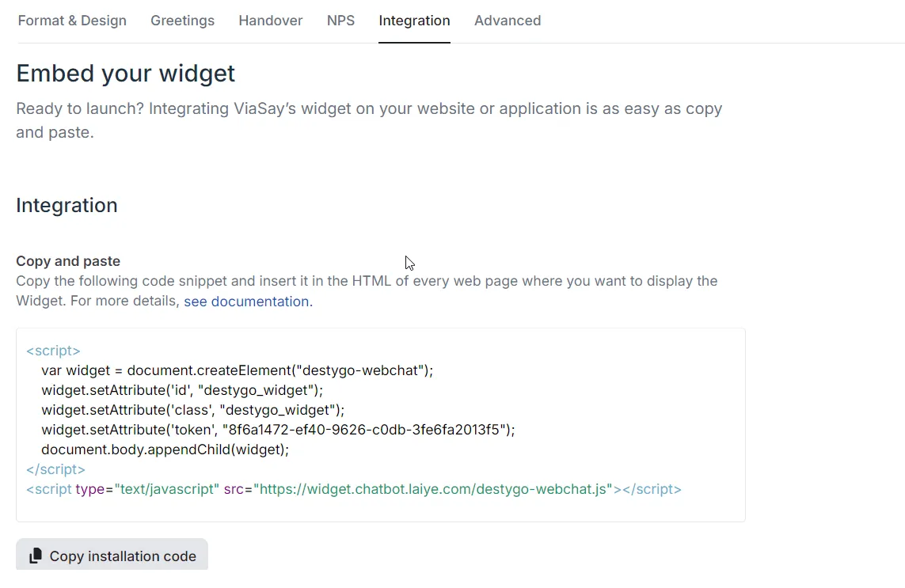Click the document.body.appendChild(widget) line
This screenshot has width=905, height=588.
(x=165, y=450)
